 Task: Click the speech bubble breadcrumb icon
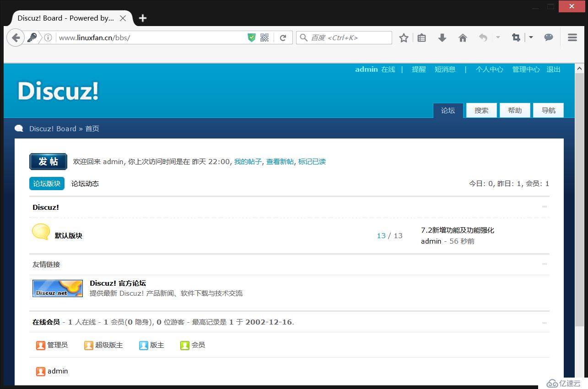(19, 128)
